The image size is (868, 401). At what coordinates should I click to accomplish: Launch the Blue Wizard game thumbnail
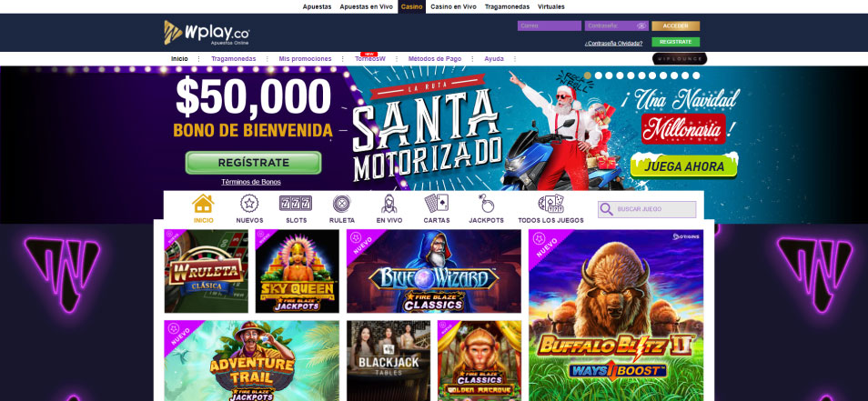[x=433, y=271]
